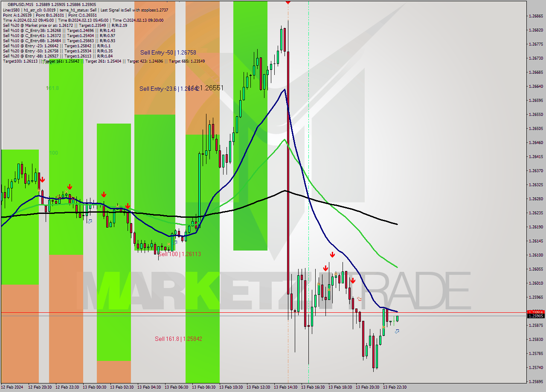Click the large red crash candle body
Image resolution: width=546 pixels, height=392 pixels.
click(x=288, y=173)
